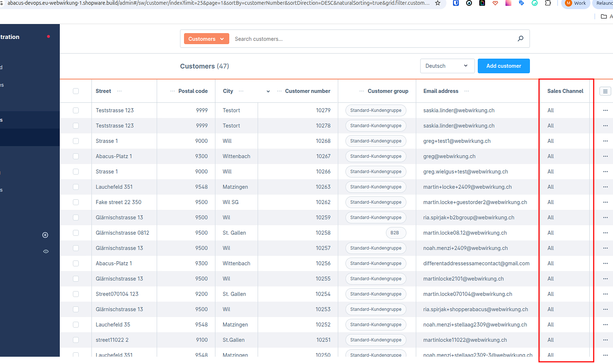This screenshot has width=613, height=364.
Task: Open row actions for customer 10267
Action: (x=605, y=156)
